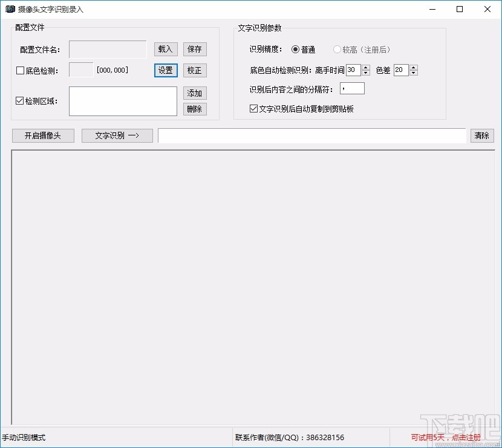Click 载入 to load a config file
This screenshot has height=448, width=502.
[x=165, y=49]
